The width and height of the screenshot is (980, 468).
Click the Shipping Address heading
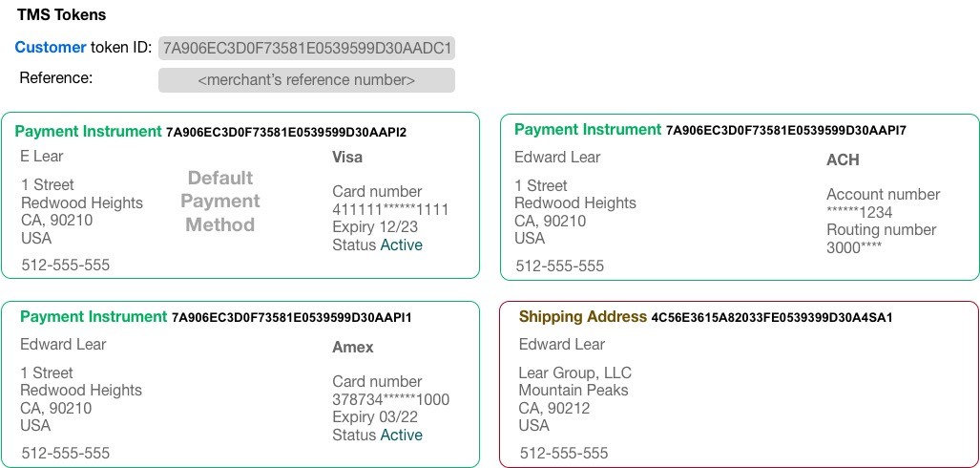(705, 316)
